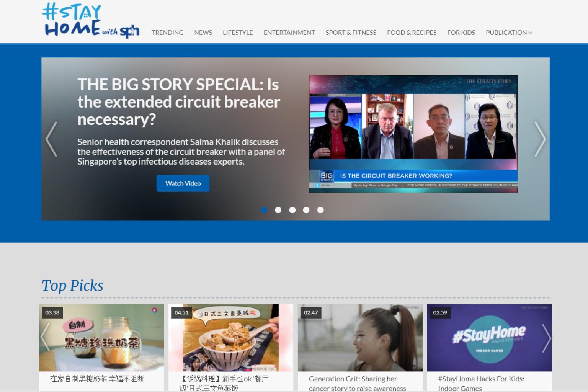Select the first carousel indicator dot
Image resolution: width=588 pixels, height=392 pixels.
tap(264, 210)
